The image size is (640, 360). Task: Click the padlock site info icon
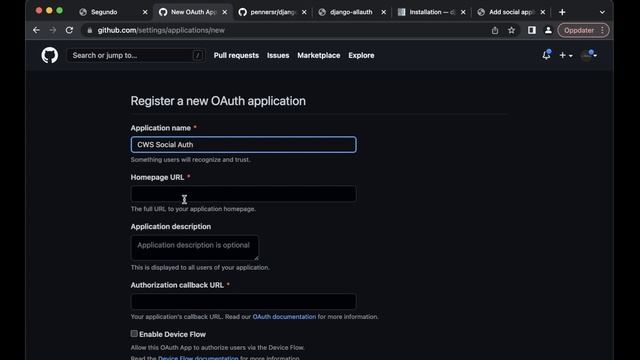pos(90,30)
